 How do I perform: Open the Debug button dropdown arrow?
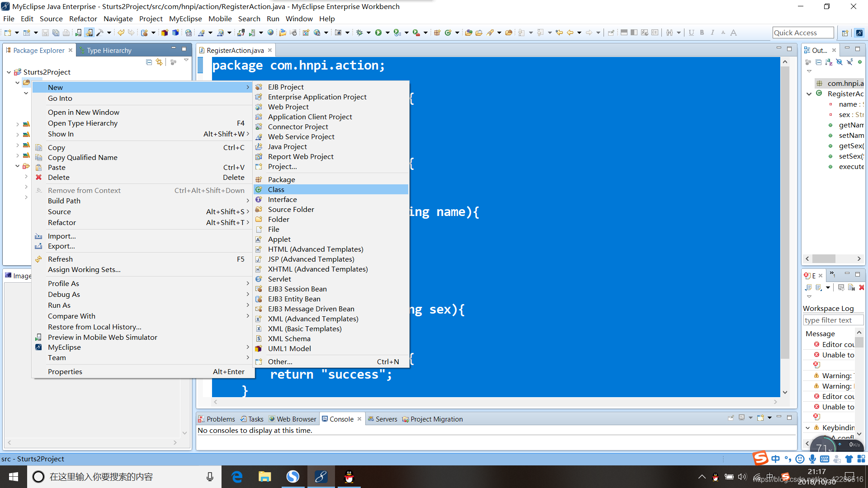(368, 33)
